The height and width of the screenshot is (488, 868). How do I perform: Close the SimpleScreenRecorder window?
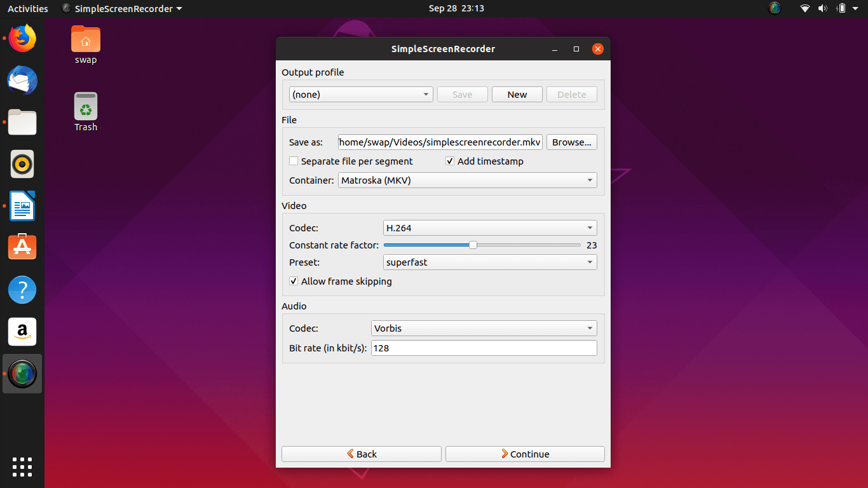(x=597, y=49)
